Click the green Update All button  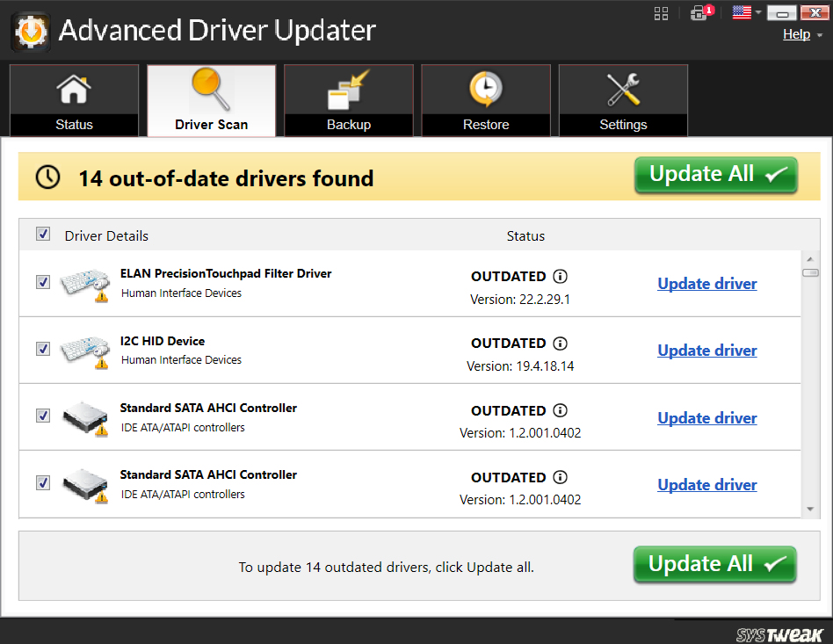[714, 174]
